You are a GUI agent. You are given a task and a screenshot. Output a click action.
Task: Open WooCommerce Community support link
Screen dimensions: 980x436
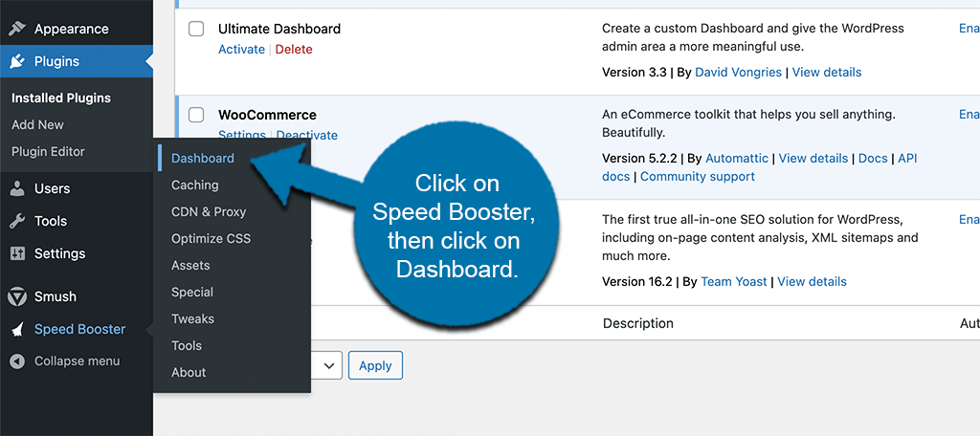coord(698,177)
